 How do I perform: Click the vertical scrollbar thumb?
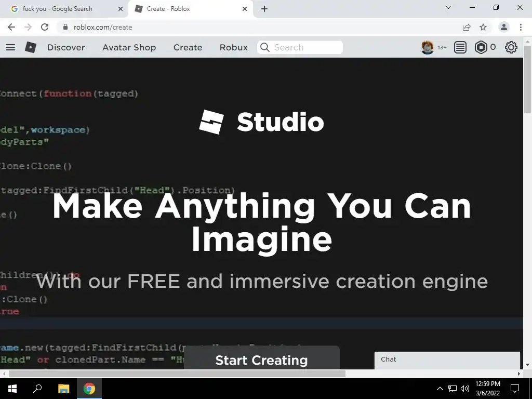528,79
